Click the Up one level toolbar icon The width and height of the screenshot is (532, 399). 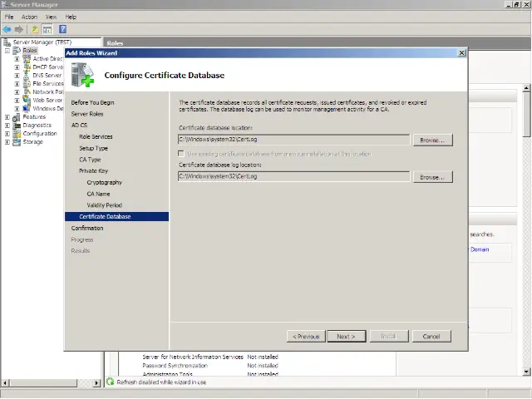[35, 29]
